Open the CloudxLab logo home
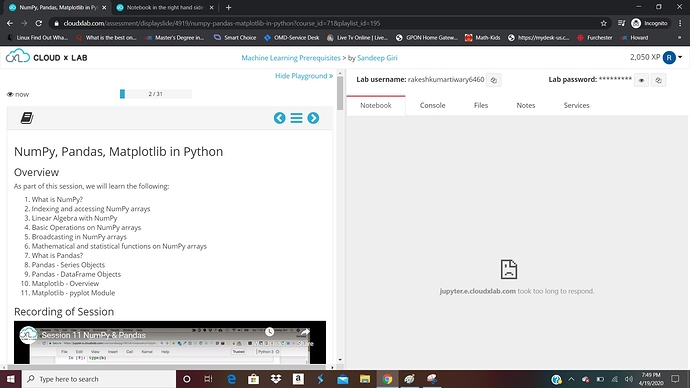This screenshot has height=388, width=690. coord(47,57)
